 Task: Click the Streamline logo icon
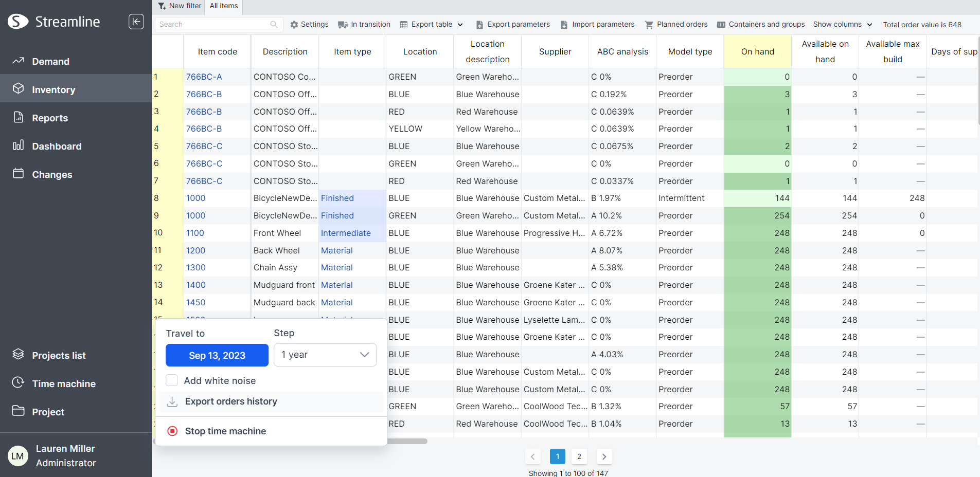point(18,22)
